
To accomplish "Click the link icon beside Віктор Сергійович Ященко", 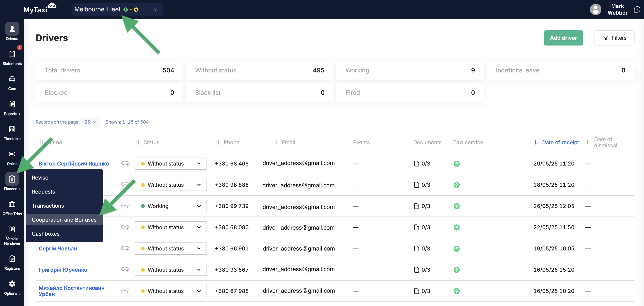I will click(125, 163).
